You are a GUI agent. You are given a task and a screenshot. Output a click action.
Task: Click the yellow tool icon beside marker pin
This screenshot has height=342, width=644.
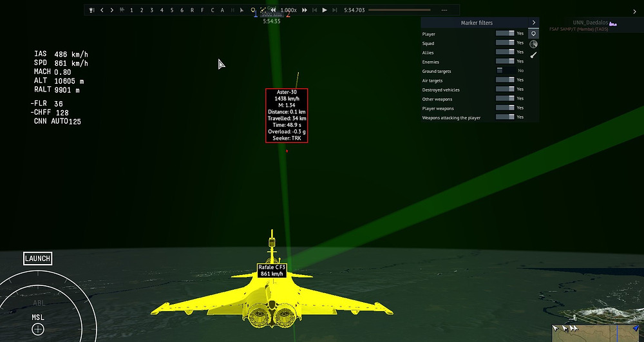(x=263, y=10)
